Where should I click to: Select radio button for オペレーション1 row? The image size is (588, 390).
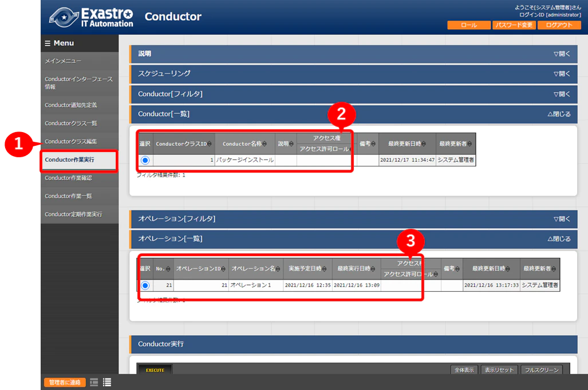(x=145, y=285)
